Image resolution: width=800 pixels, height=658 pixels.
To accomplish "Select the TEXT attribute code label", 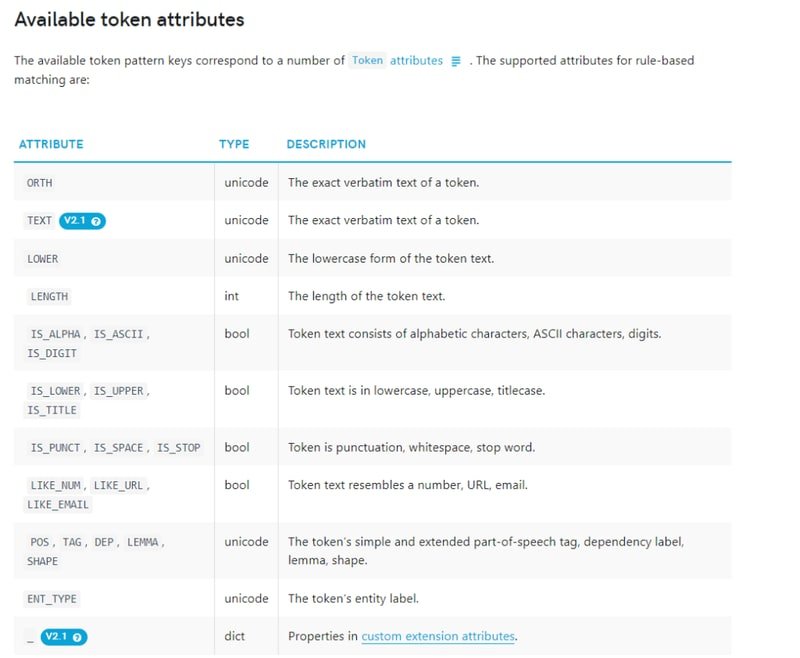I will coord(39,220).
